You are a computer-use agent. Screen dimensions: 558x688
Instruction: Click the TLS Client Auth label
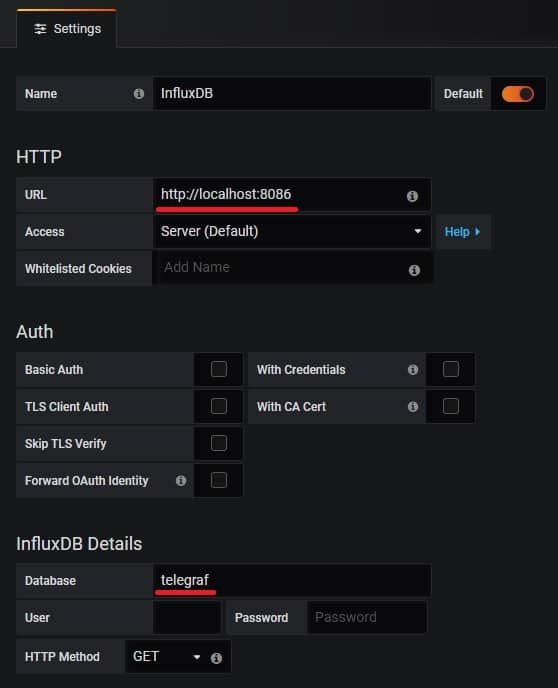pos(67,406)
